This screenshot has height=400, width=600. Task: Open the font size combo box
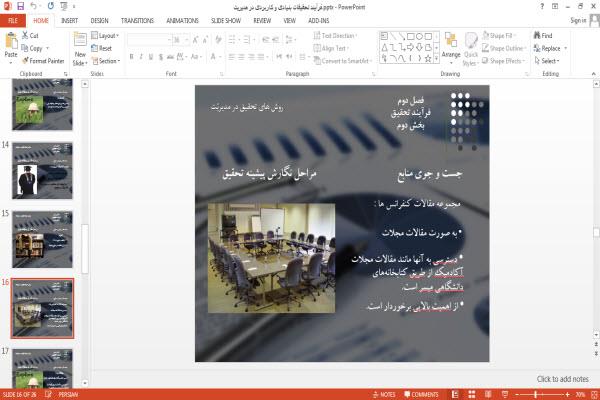181,39
